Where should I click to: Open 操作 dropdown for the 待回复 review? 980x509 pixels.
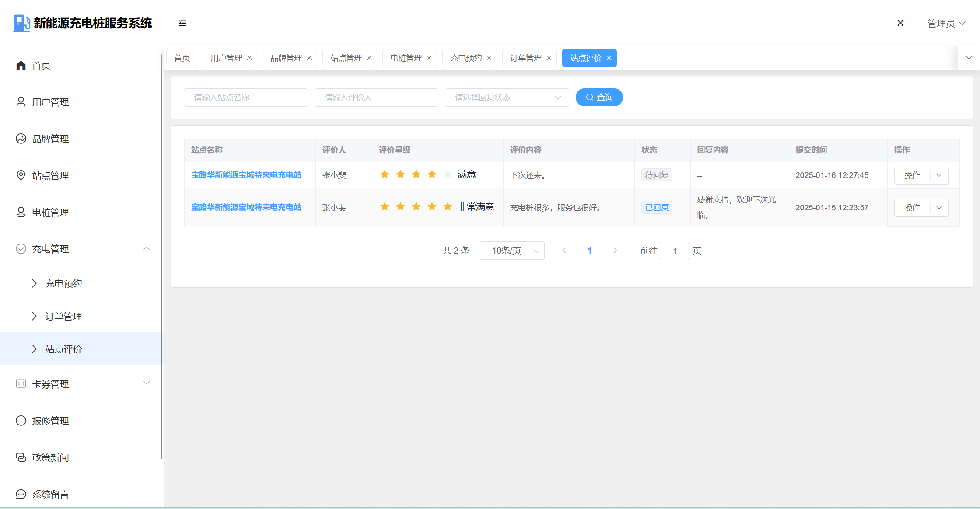tap(939, 175)
